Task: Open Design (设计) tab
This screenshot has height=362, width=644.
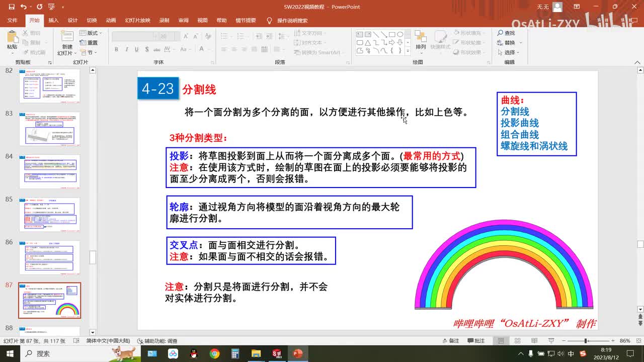Action: click(73, 21)
